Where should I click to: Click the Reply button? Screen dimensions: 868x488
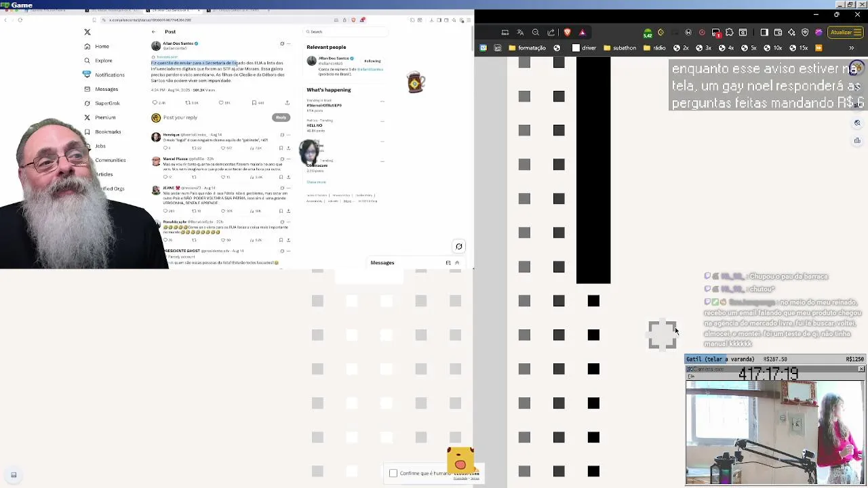point(281,117)
